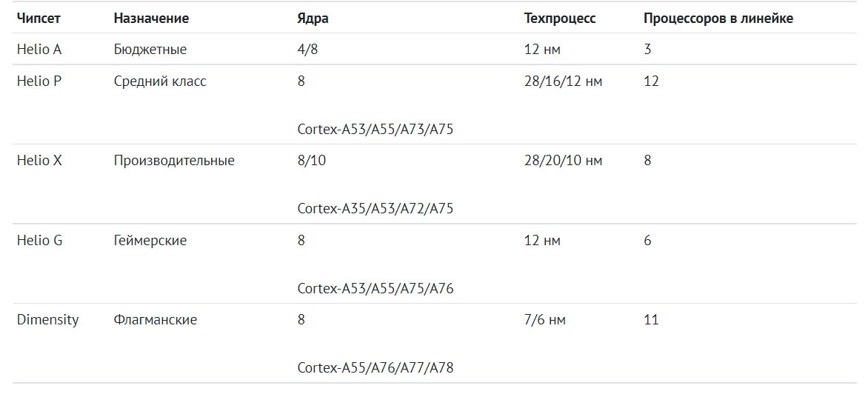Screen dimensions: 868x397
Task: Click the "Cortex-A53/A55/A73/A75" text
Action: click(375, 129)
